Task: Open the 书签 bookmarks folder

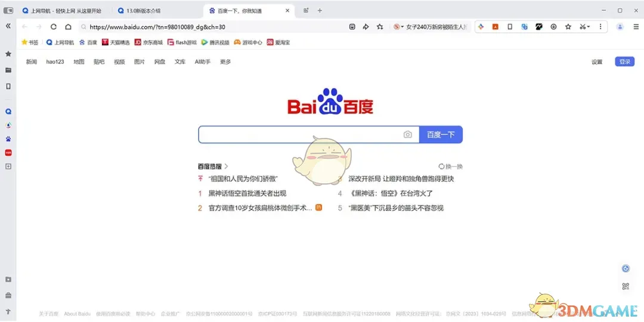Action: [30, 42]
